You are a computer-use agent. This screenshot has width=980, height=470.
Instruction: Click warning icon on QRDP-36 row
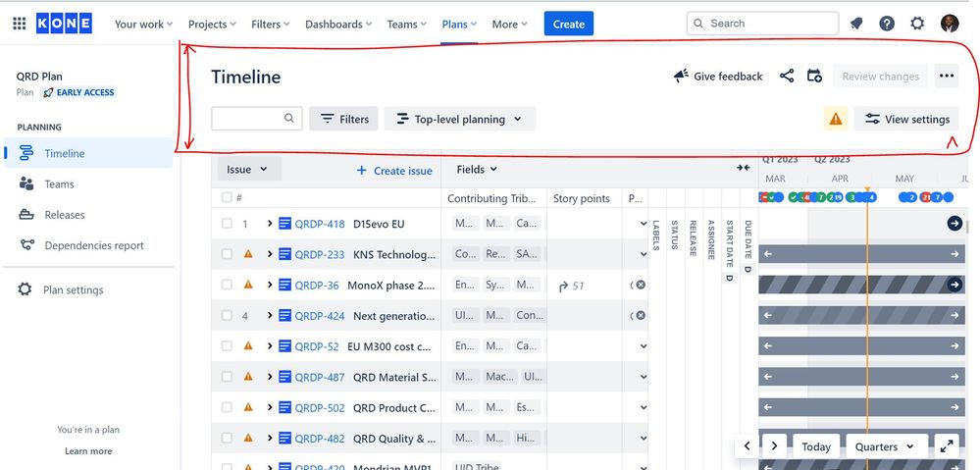click(x=248, y=285)
